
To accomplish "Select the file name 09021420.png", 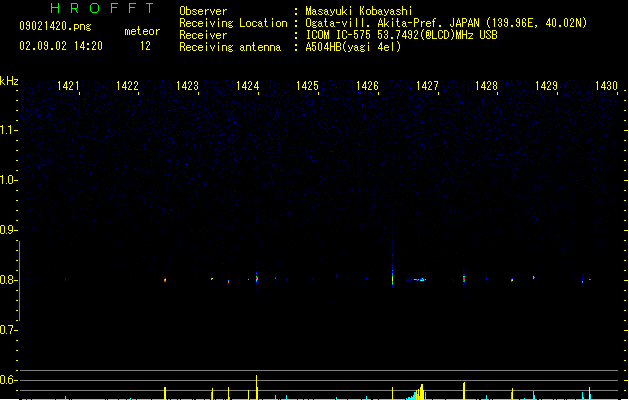I will [55, 26].
